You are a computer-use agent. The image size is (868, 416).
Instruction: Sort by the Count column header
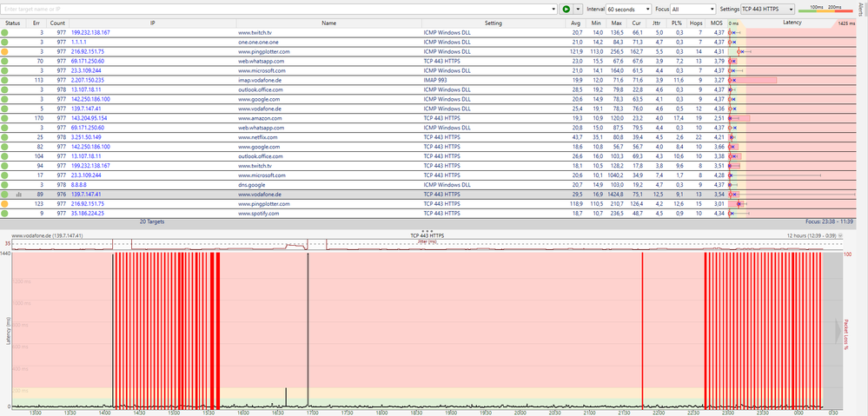(x=57, y=23)
